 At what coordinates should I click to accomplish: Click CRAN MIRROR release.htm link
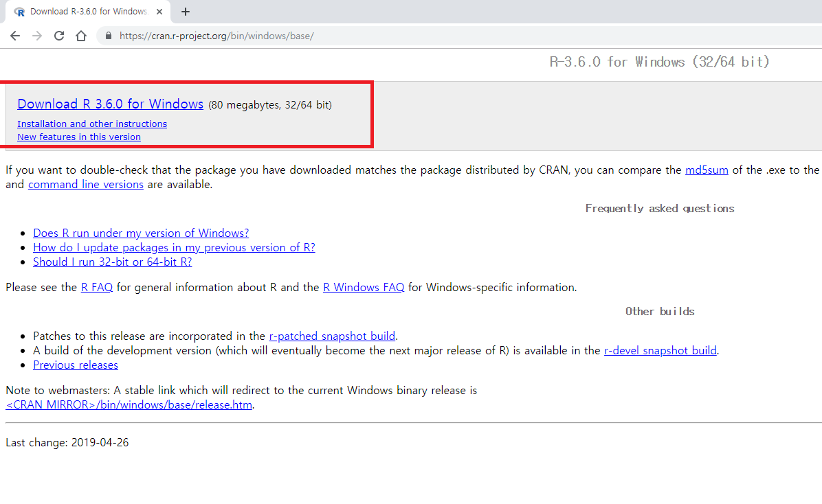(x=129, y=405)
